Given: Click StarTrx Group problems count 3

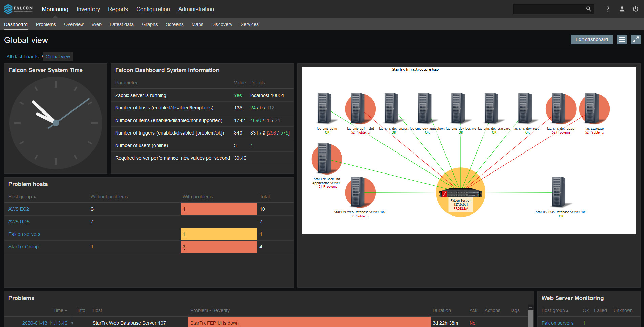Looking at the screenshot, I should pyautogui.click(x=184, y=247).
